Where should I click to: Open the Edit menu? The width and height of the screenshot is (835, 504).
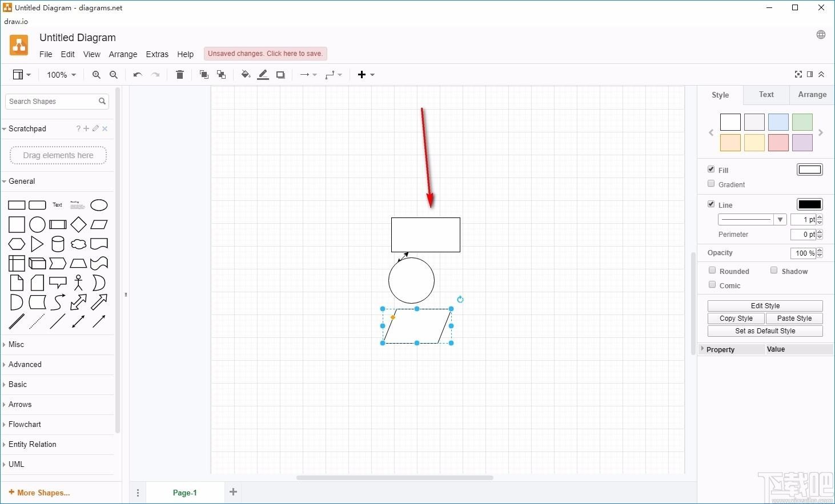tap(67, 54)
